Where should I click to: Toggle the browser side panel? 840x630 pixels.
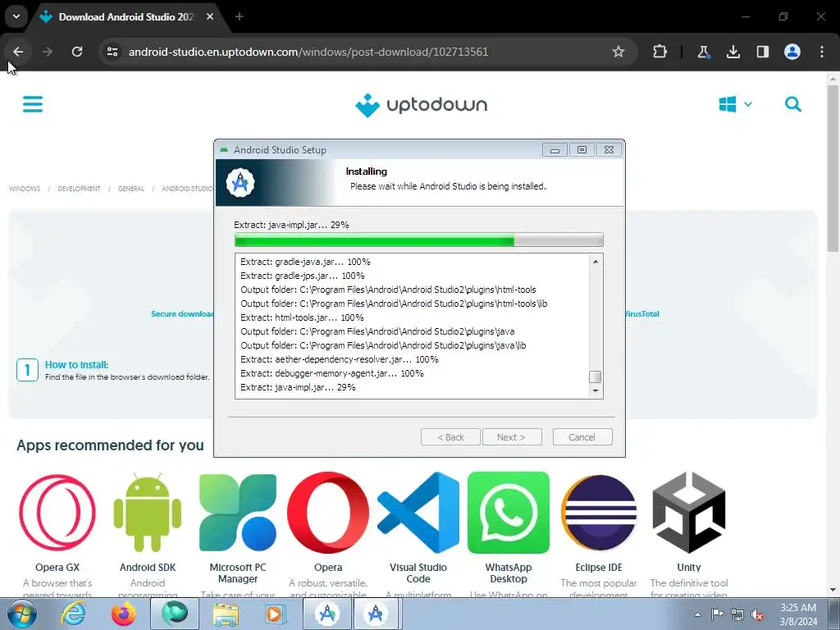pos(762,52)
